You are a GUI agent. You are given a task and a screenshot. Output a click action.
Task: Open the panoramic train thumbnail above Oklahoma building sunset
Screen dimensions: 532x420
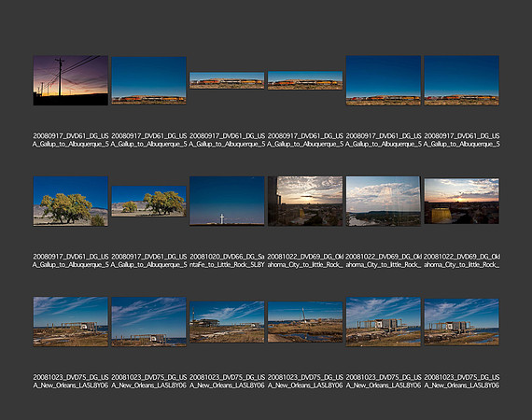click(305, 80)
